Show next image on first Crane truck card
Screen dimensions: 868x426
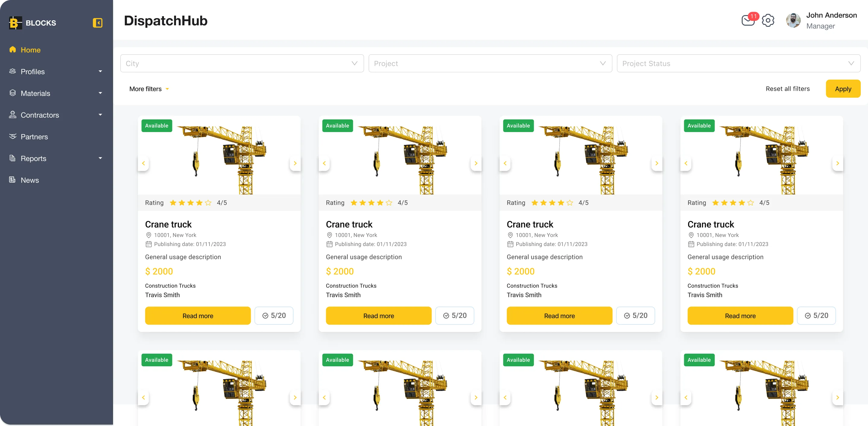(x=295, y=163)
